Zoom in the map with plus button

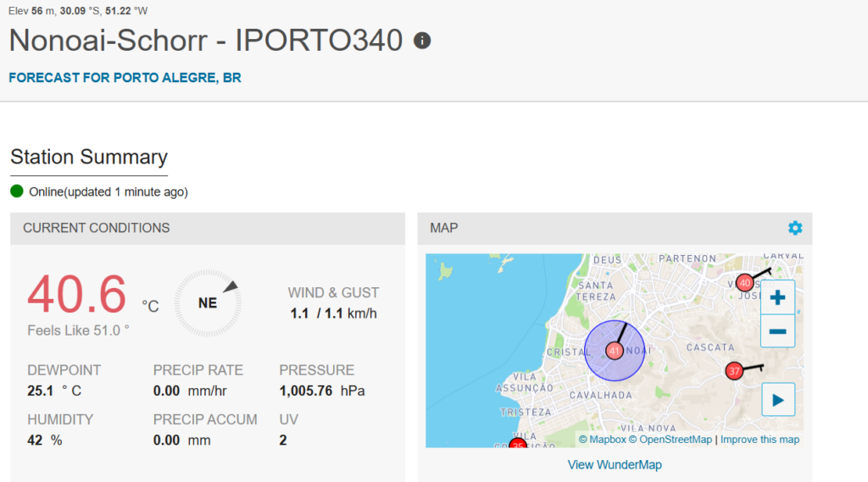click(777, 297)
